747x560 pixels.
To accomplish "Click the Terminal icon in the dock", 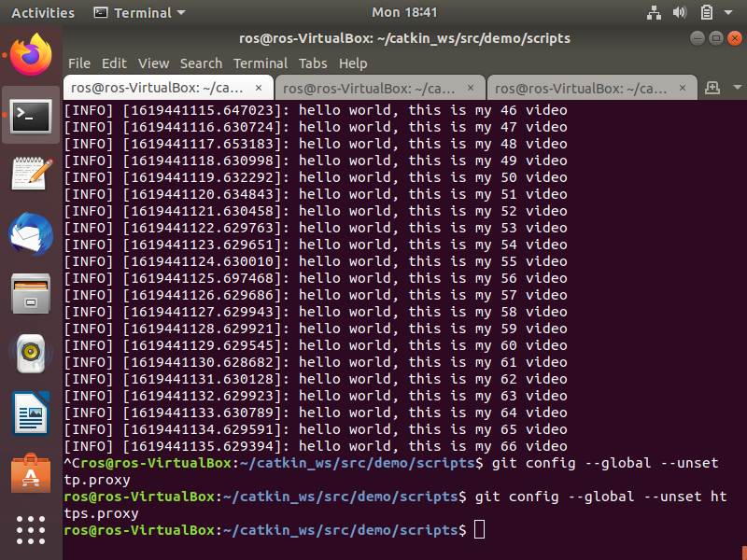I will (x=31, y=116).
